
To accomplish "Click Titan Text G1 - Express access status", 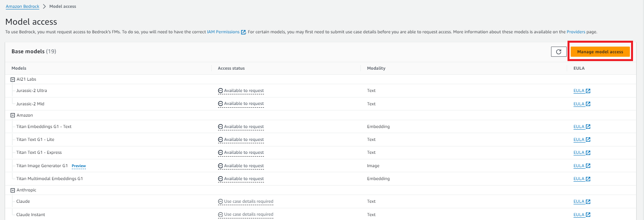I will [241, 153].
